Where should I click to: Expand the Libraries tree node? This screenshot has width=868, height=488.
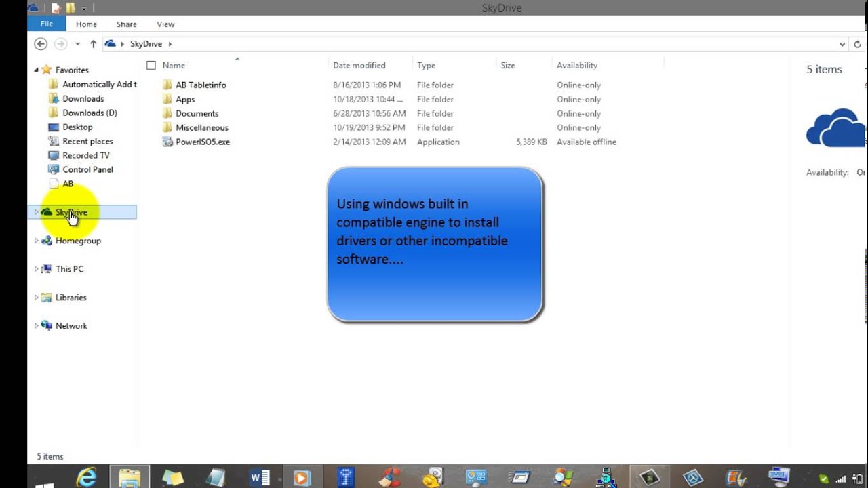[37, 298]
